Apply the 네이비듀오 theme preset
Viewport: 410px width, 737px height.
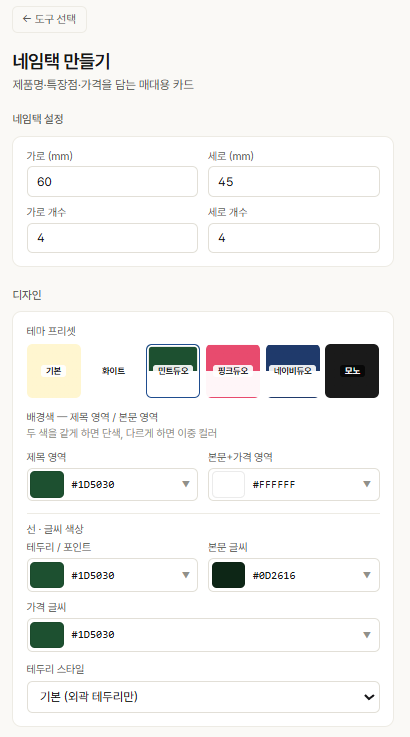[x=292, y=371]
